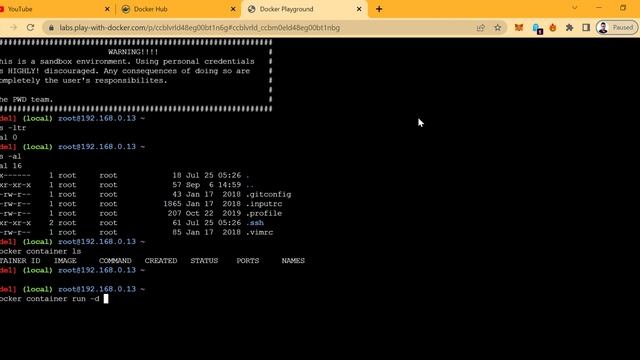Viewport: 640px width, 360px height.
Task: Open the Extensions puzzle menu
Action: click(x=569, y=28)
